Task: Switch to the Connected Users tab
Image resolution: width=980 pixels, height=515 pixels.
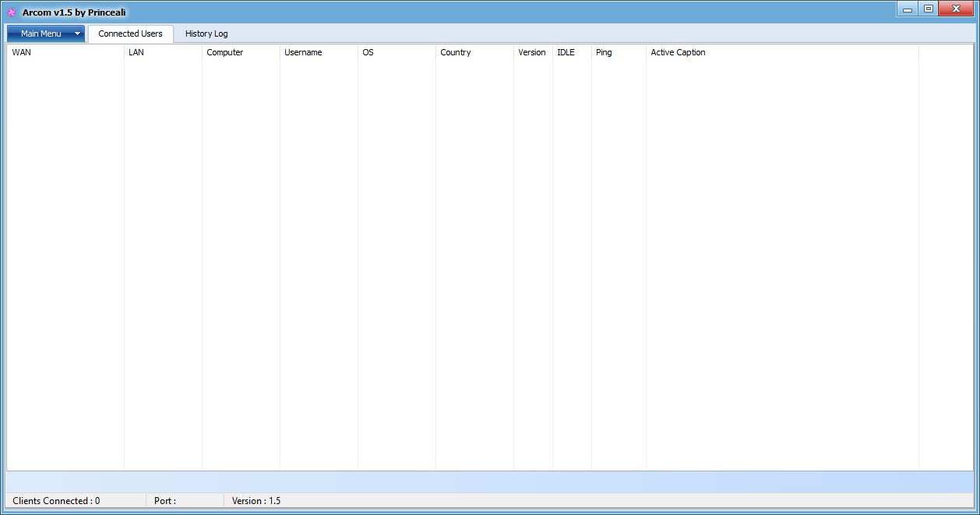Action: (130, 34)
